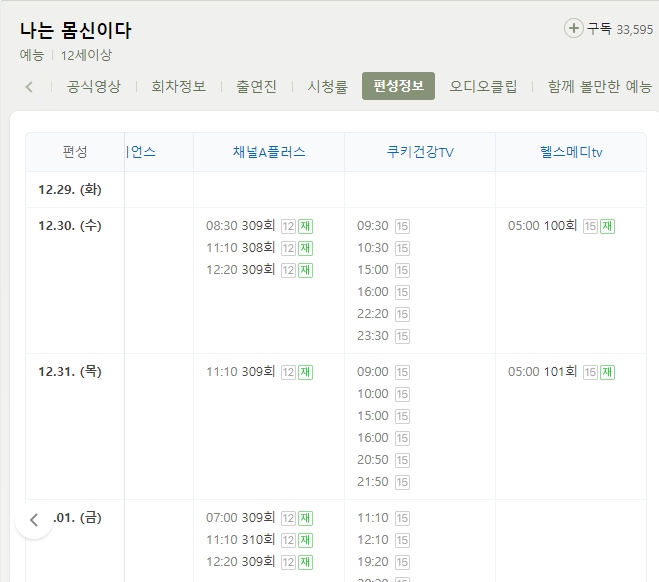Click the 09:30 쿠키건강TV time slot

pyautogui.click(x=373, y=226)
